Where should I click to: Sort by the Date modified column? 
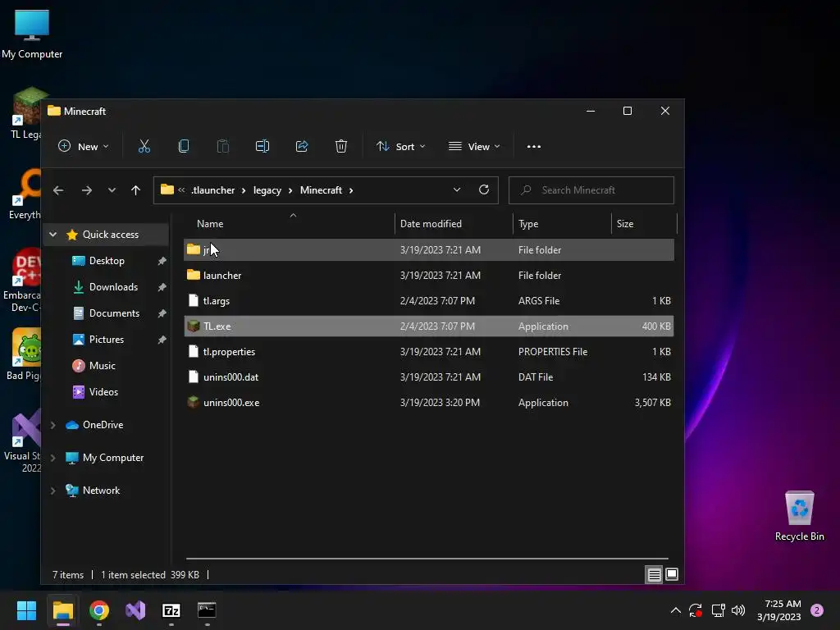pos(431,224)
